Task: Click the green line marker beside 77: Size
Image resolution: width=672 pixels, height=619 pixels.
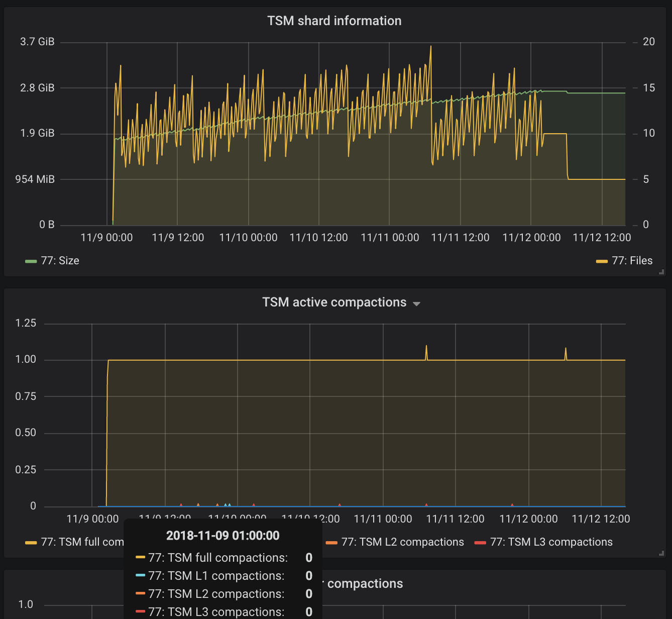Action: point(30,261)
